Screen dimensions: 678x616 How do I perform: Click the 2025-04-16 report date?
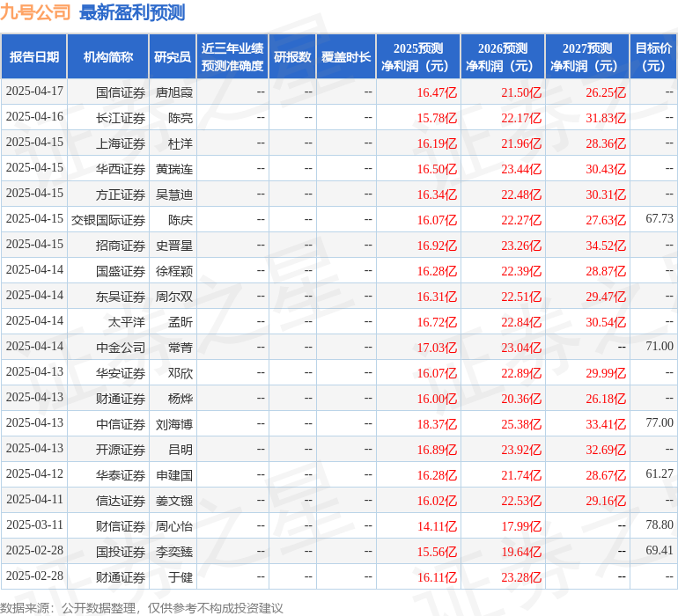(34, 116)
